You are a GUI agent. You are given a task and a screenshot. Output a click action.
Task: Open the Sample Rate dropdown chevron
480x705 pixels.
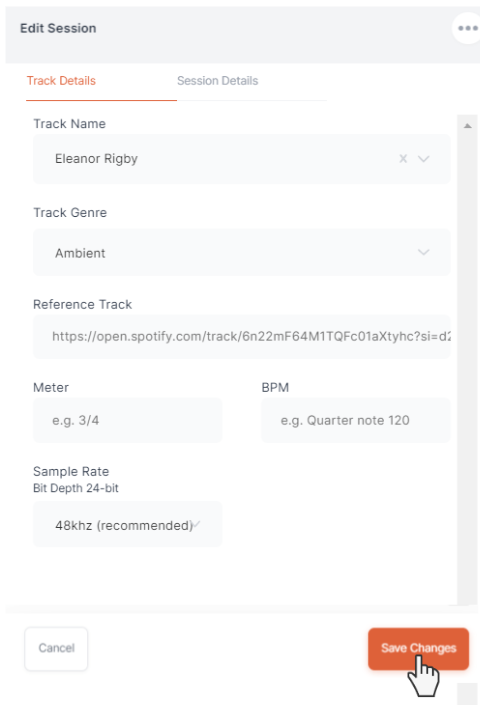click(x=196, y=524)
